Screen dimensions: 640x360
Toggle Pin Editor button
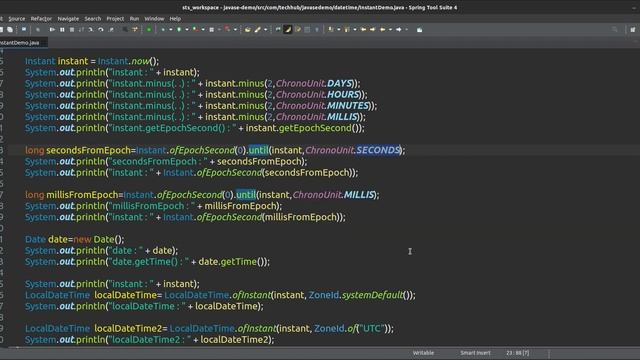tap(419, 29)
